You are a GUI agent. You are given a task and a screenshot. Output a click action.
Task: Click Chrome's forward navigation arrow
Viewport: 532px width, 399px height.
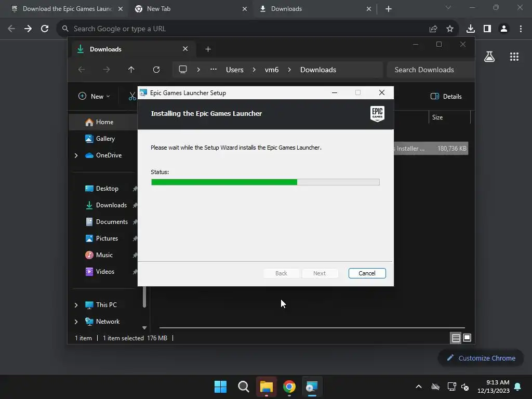pyautogui.click(x=28, y=29)
